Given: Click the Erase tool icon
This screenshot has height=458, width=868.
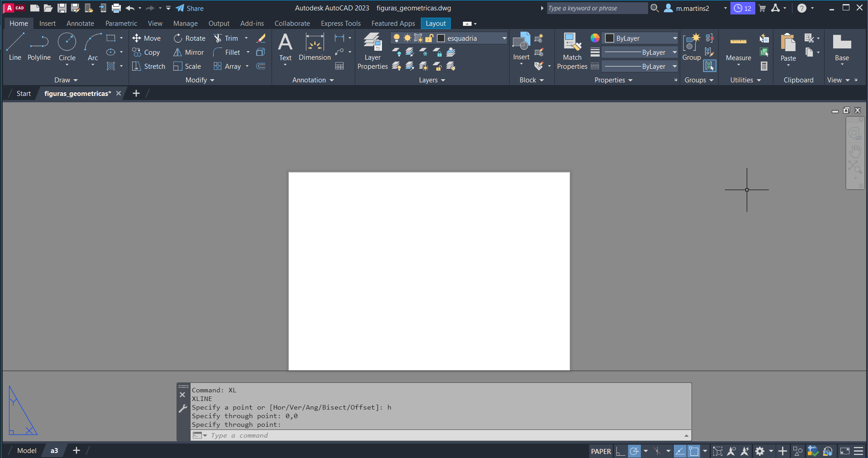Looking at the screenshot, I should [261, 38].
